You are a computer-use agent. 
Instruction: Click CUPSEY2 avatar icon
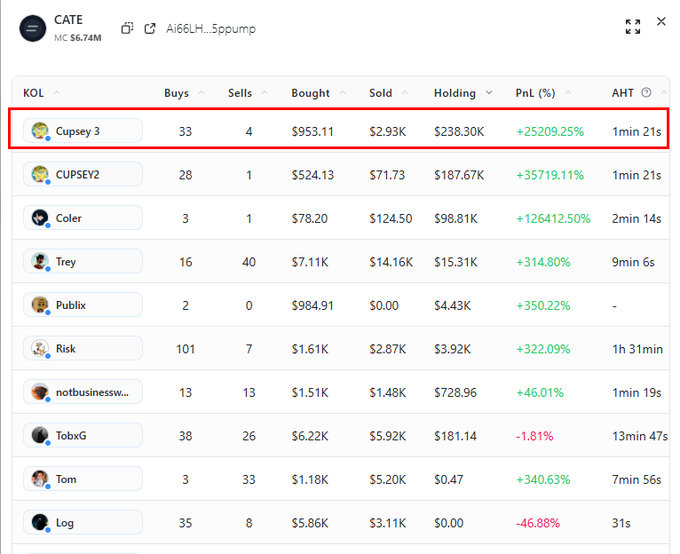pyautogui.click(x=40, y=174)
